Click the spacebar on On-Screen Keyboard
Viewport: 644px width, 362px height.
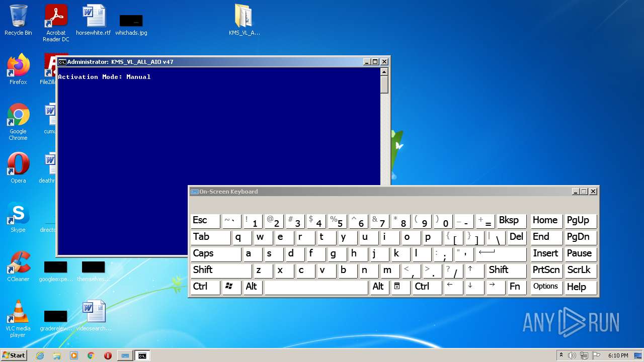point(316,287)
